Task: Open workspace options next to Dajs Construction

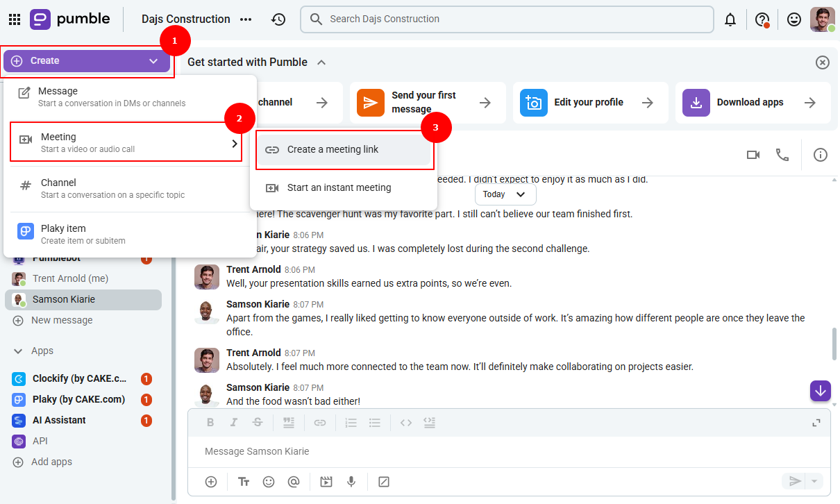Action: click(246, 19)
